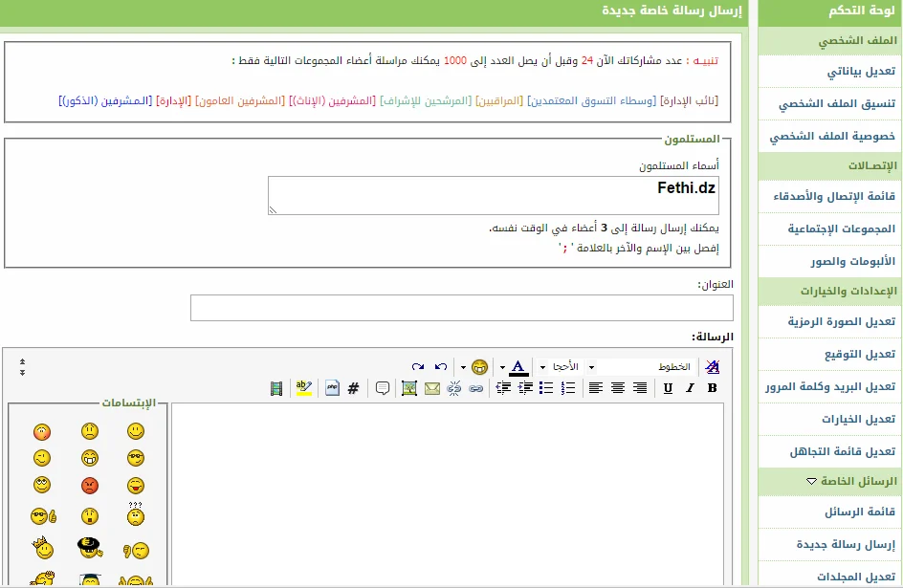Image resolution: width=903 pixels, height=588 pixels.
Task: Click the text color A swatch
Action: 518,367
